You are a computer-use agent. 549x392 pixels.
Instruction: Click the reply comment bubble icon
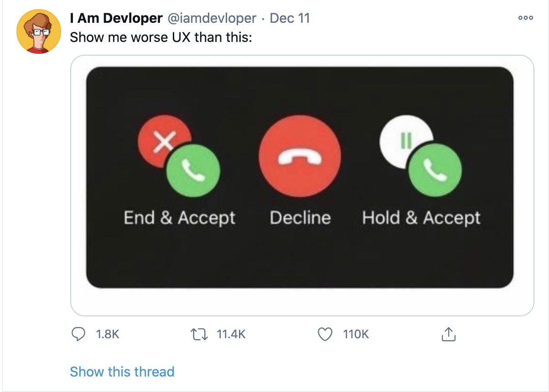tap(79, 334)
